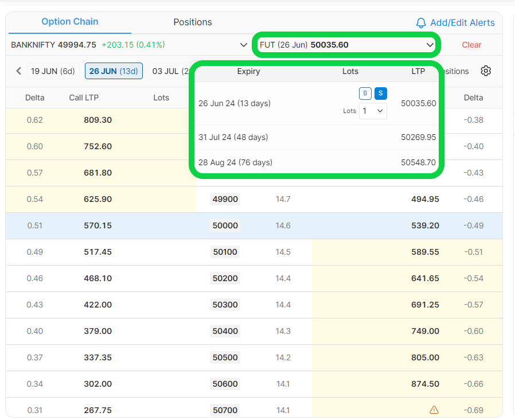Image resolution: width=515 pixels, height=420 pixels.
Task: Click call LTP 752.60
Action: [x=97, y=146]
